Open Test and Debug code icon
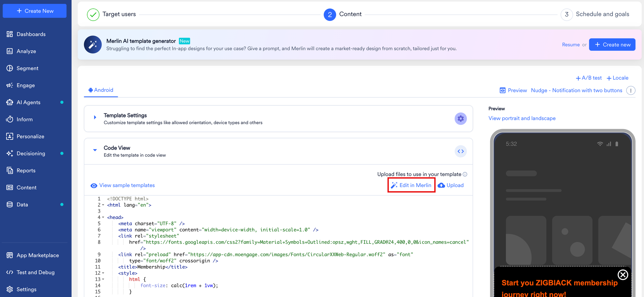 [x=10, y=272]
